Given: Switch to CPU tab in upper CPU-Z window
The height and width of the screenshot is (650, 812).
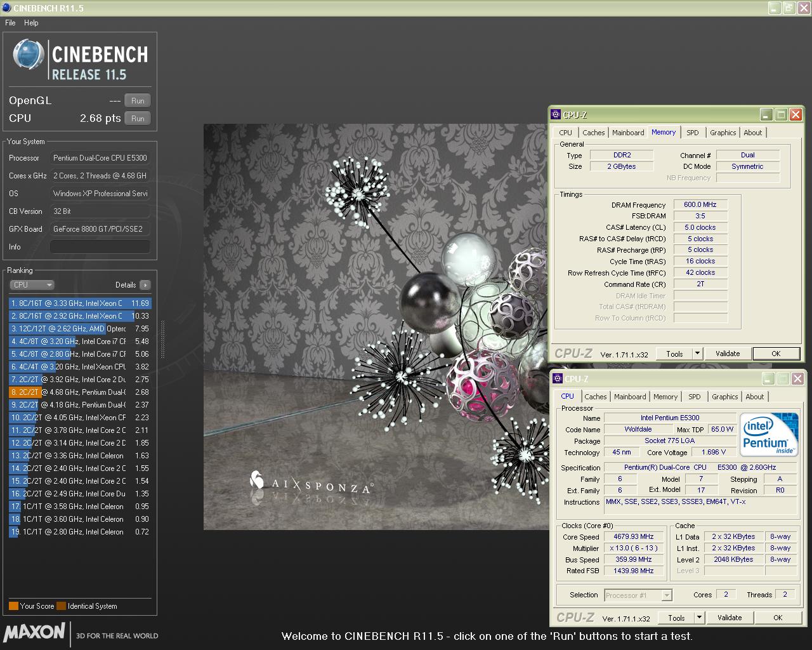Looking at the screenshot, I should click(x=565, y=133).
